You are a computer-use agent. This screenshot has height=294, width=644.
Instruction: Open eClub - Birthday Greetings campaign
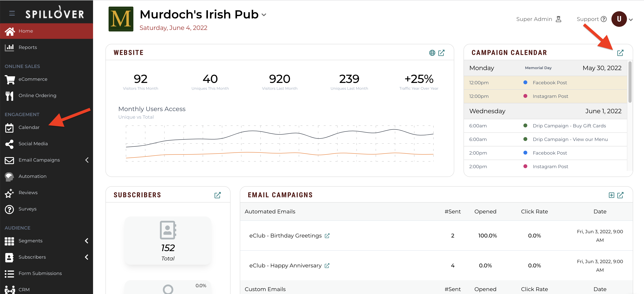pyautogui.click(x=285, y=236)
